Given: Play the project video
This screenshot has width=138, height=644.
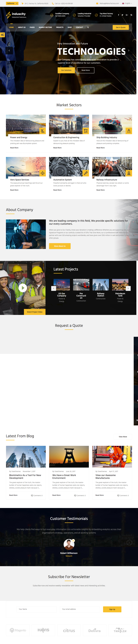Looking at the screenshot, I should (23, 288).
